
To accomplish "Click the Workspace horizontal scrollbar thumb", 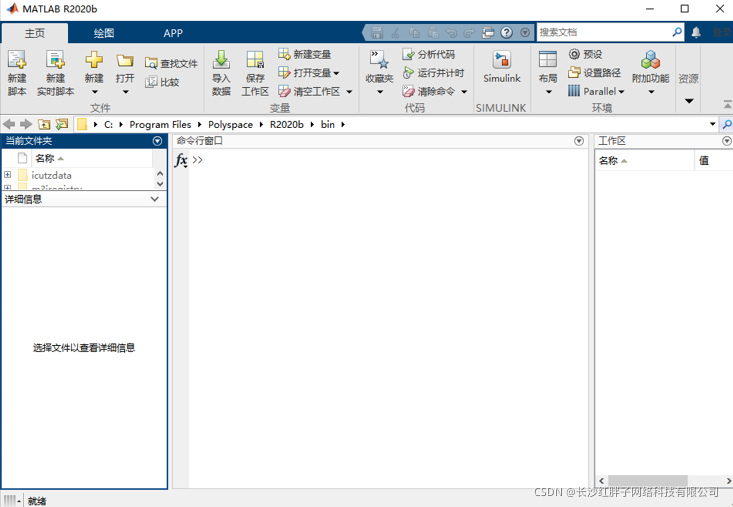I will 647,480.
